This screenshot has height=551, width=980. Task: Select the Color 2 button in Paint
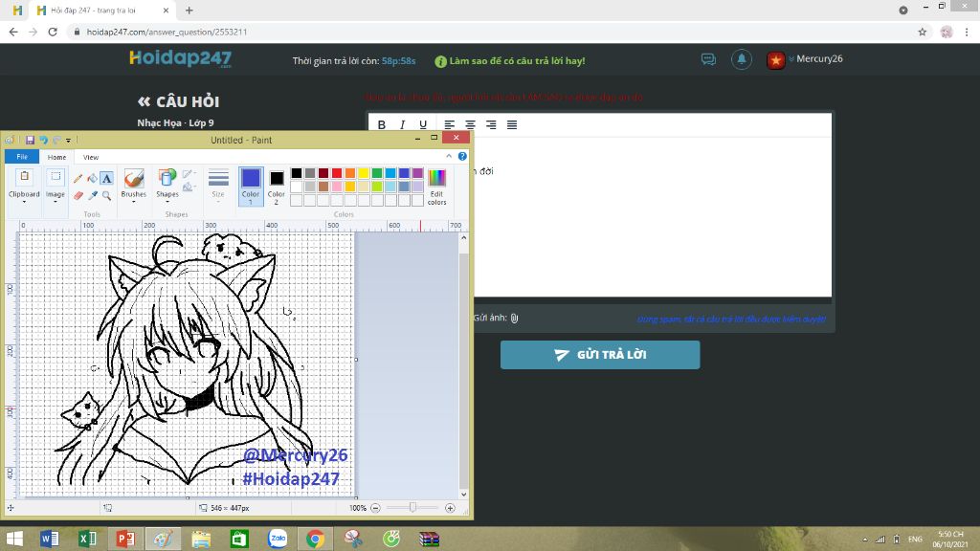tap(277, 187)
